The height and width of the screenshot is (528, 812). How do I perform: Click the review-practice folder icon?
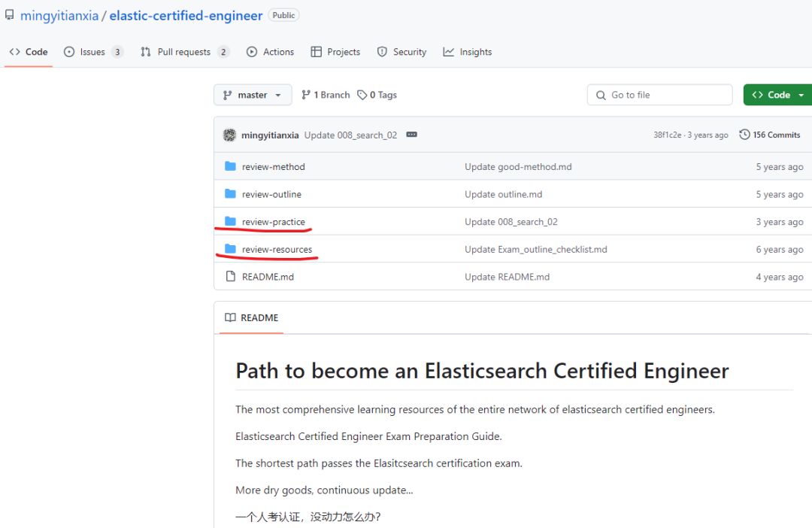point(231,221)
